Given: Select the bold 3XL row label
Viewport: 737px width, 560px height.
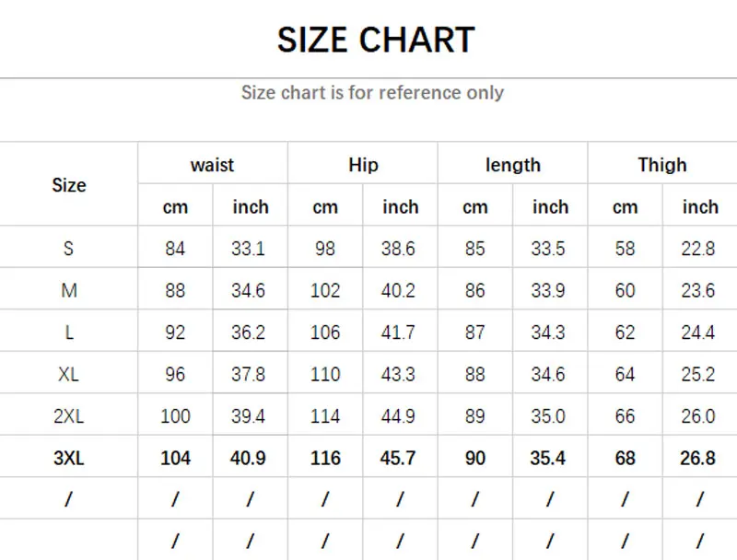Looking at the screenshot, I should click(x=69, y=459).
